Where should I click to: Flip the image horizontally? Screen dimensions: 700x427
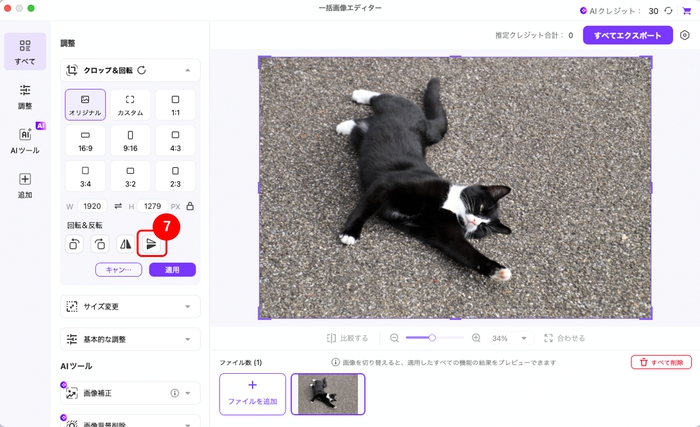click(125, 244)
